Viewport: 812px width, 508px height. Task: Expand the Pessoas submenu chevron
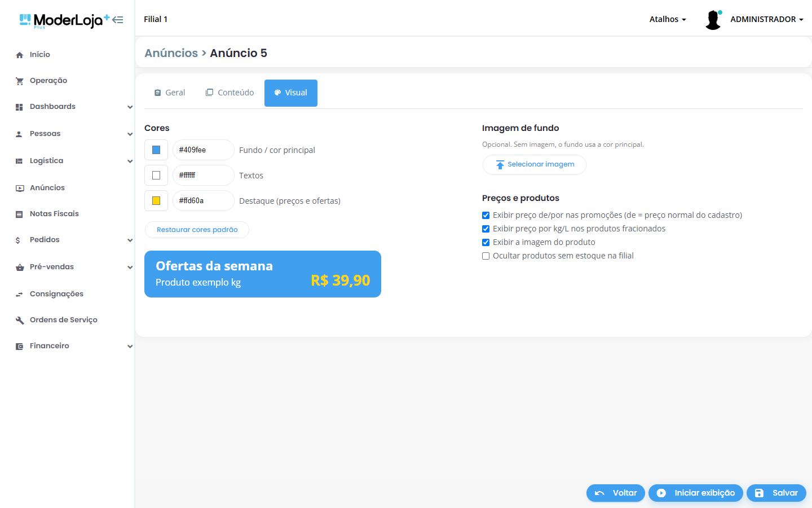(130, 134)
